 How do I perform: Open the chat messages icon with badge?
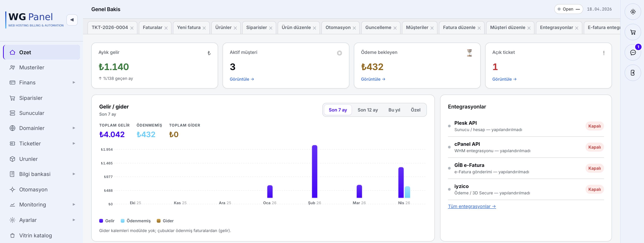633,52
